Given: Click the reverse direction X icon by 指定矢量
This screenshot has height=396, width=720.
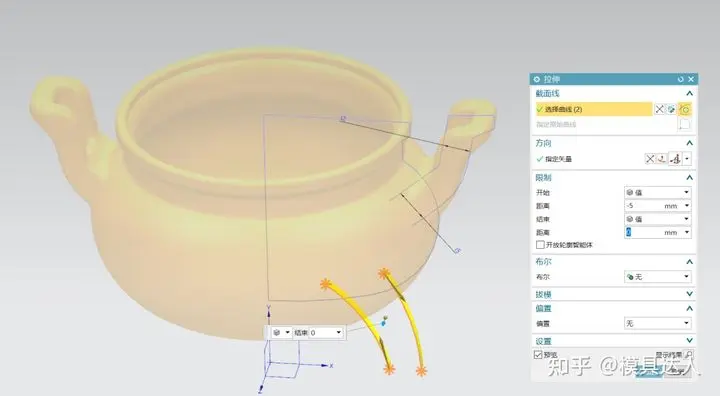Looking at the screenshot, I should [650, 159].
